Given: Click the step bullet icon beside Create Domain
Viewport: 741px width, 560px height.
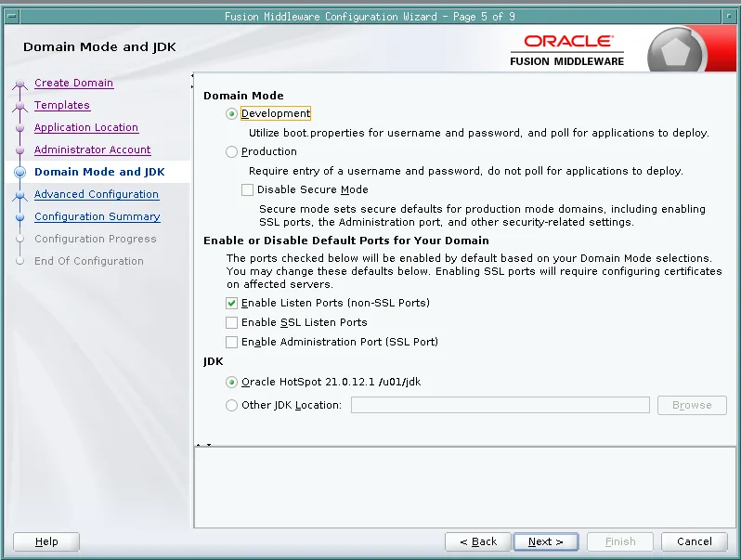Looking at the screenshot, I should pyautogui.click(x=19, y=85).
